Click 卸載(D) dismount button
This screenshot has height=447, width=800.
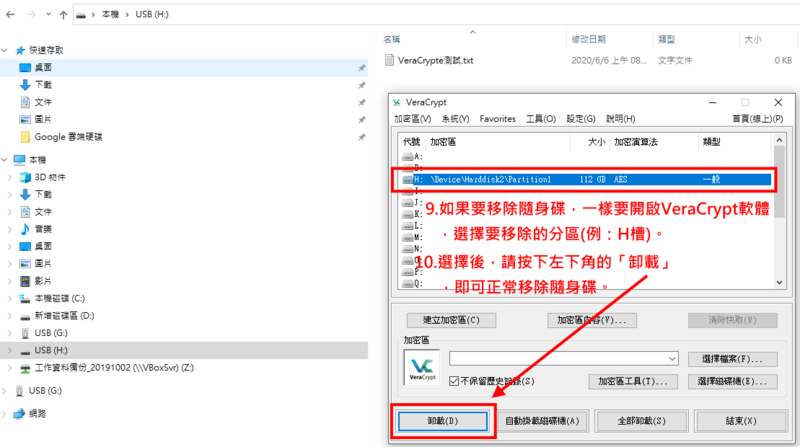(443, 421)
